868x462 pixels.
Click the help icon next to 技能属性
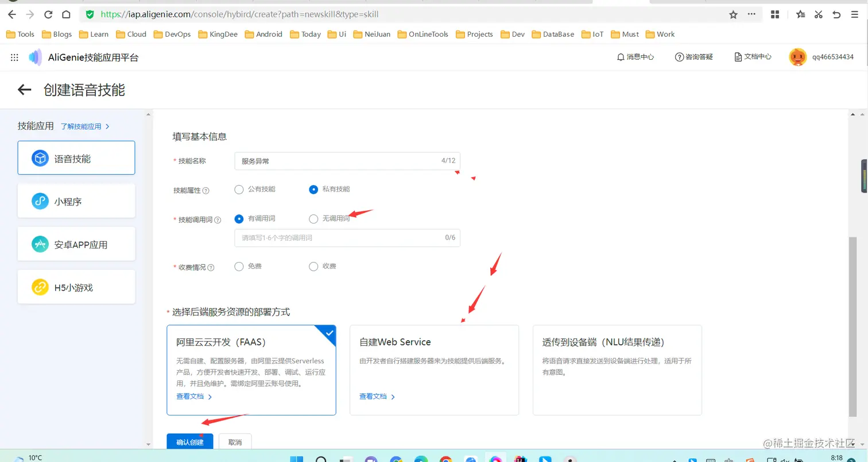point(206,191)
